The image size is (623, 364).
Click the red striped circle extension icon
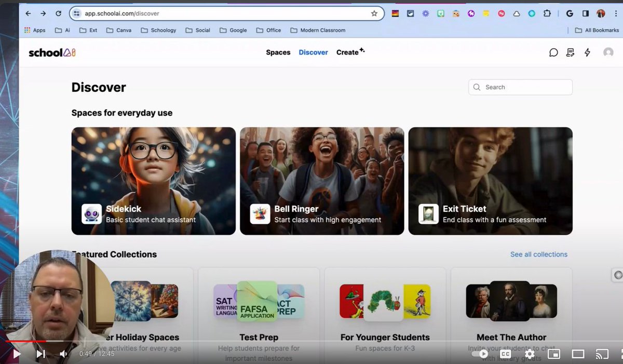point(502,14)
